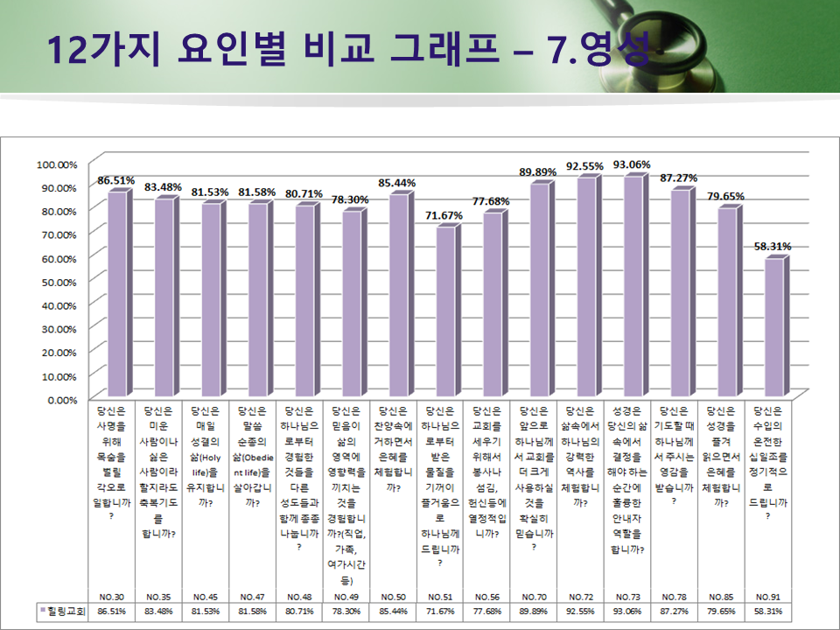Screen dimensions: 840x630
Task: Click the NO.45 category label
Action: (x=206, y=596)
